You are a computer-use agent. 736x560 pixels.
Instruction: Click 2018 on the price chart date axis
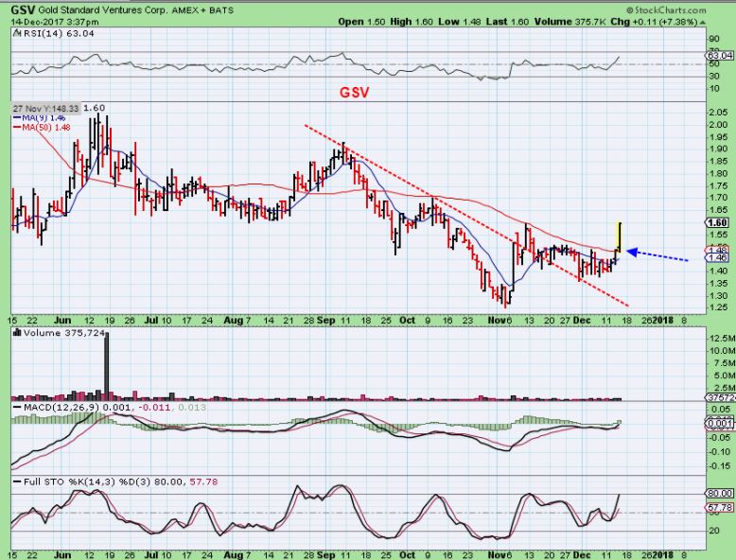click(662, 320)
